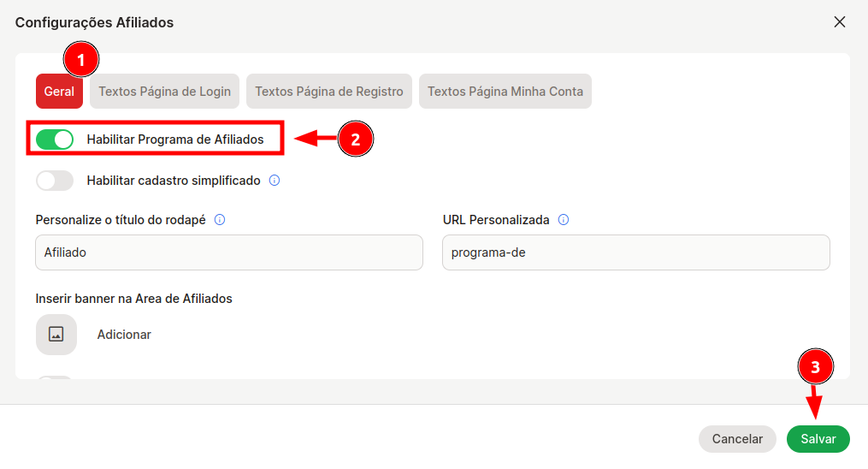The width and height of the screenshot is (868, 469).
Task: Click the image placeholder icon for banner upload
Action: pyautogui.click(x=56, y=335)
